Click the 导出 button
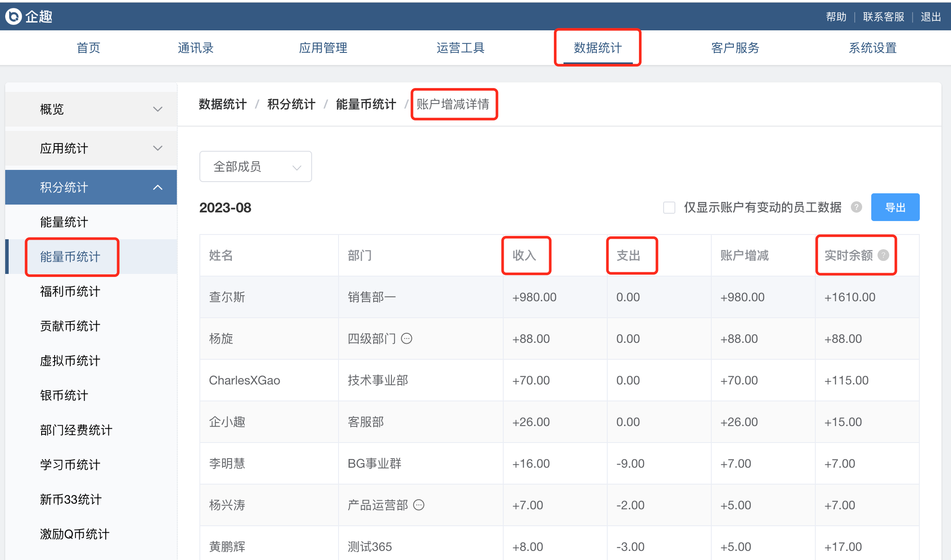This screenshot has height=560, width=951. (895, 207)
